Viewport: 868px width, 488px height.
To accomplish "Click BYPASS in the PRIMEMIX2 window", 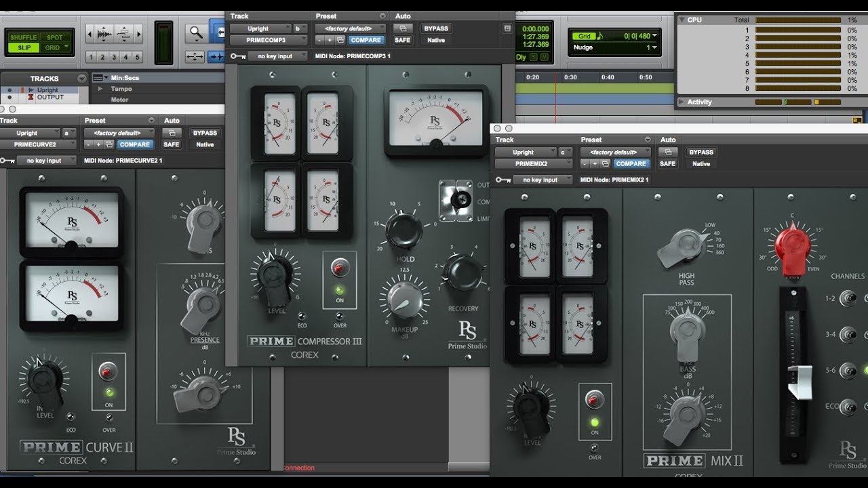I will (x=701, y=152).
